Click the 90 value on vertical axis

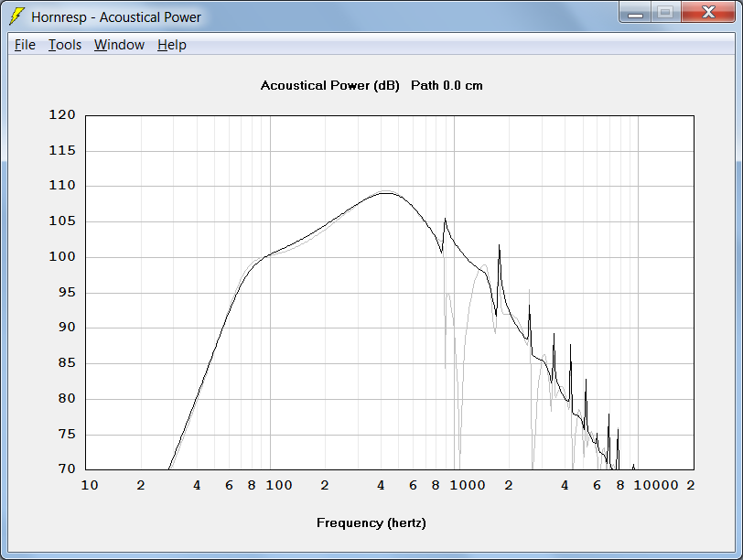click(x=67, y=327)
